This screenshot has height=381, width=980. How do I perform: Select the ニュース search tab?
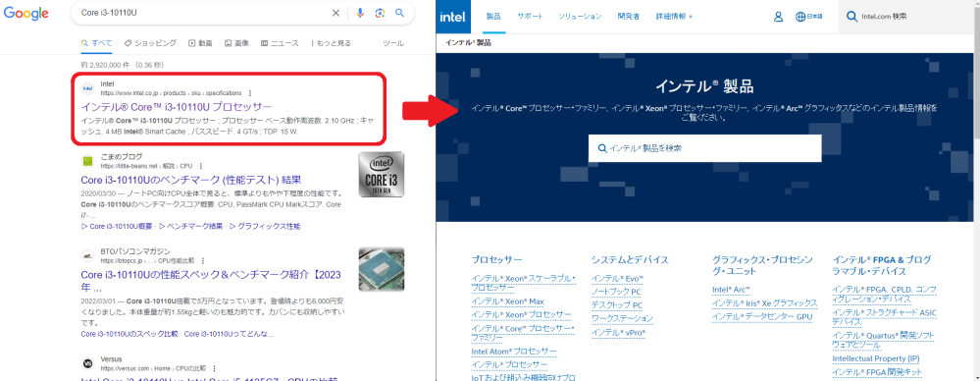coord(280,43)
